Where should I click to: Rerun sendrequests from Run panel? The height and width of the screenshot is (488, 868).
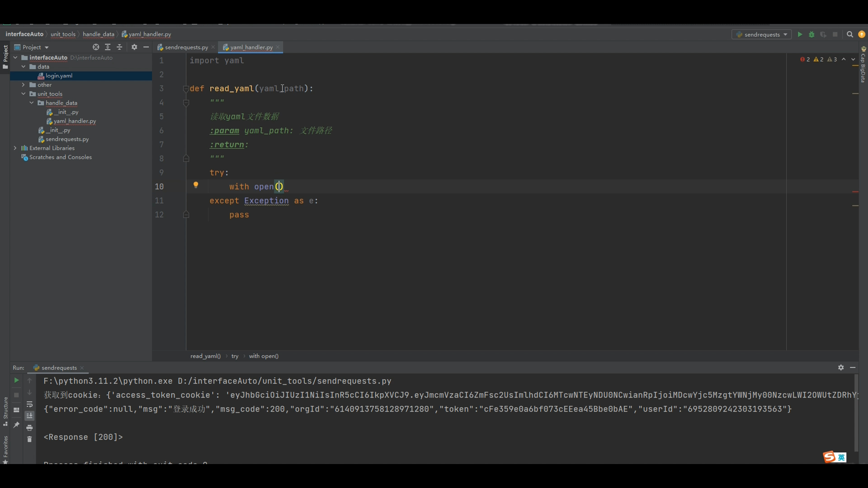(16, 380)
